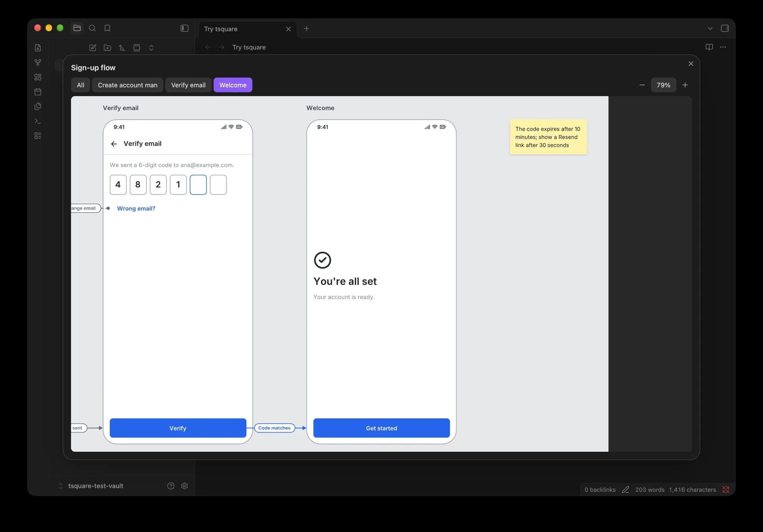Zoom in with the plus button
The image size is (763, 532).
685,85
